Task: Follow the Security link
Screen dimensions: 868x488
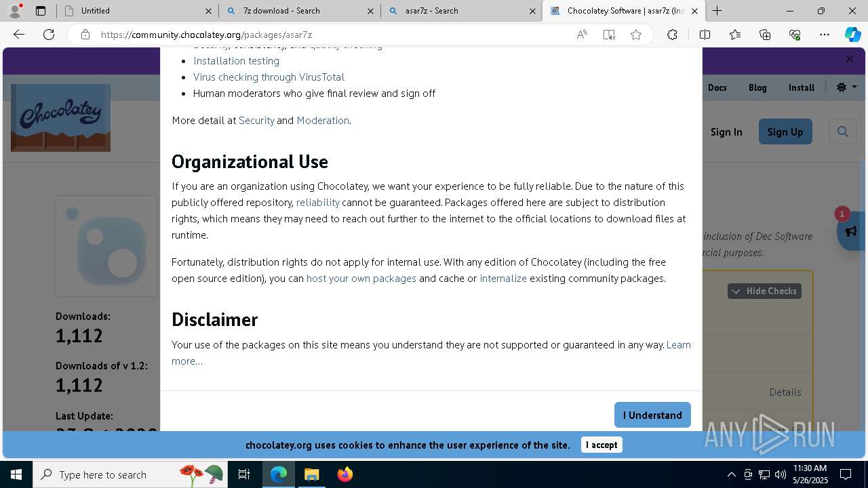Action: 256,120
